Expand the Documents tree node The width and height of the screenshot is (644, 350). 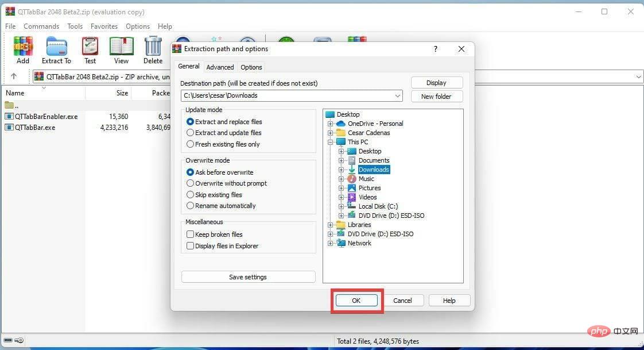tap(341, 160)
